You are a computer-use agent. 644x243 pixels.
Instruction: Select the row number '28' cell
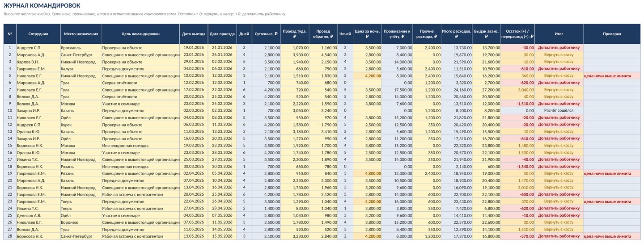click(x=9, y=236)
